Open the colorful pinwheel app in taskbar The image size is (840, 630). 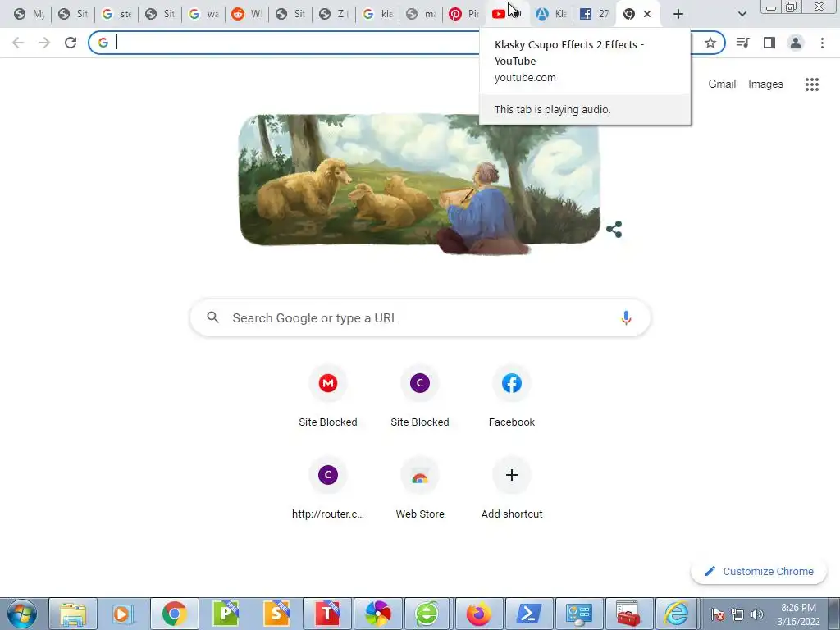click(x=378, y=614)
